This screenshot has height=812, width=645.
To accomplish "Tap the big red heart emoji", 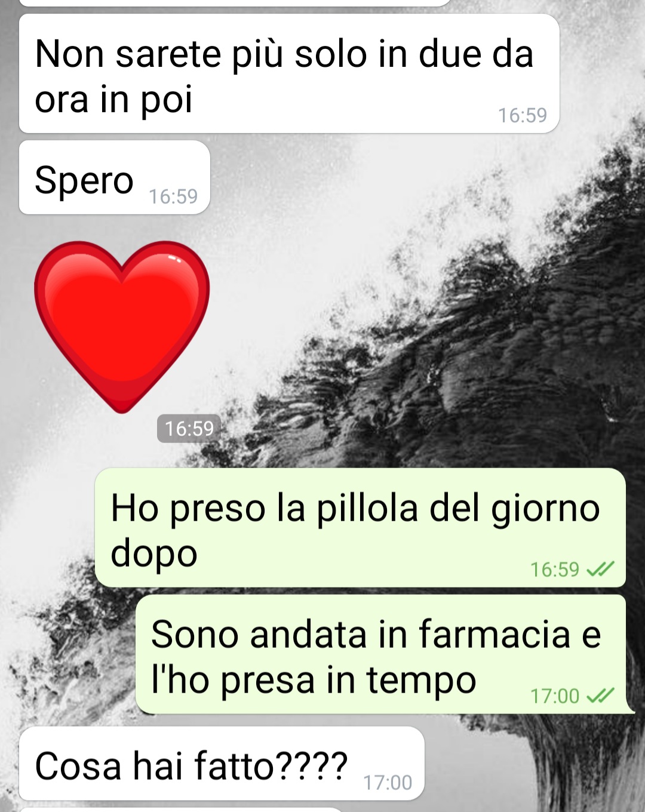I will [122, 327].
